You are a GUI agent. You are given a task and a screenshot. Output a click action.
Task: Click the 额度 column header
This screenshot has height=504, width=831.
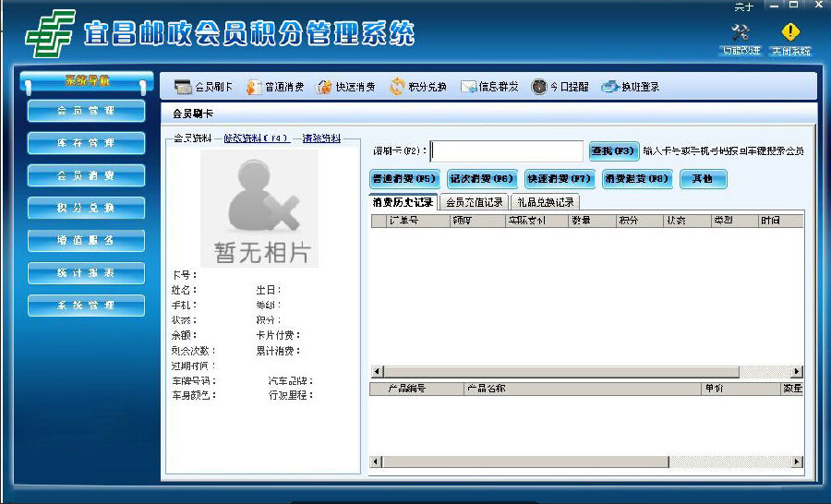pos(478,221)
